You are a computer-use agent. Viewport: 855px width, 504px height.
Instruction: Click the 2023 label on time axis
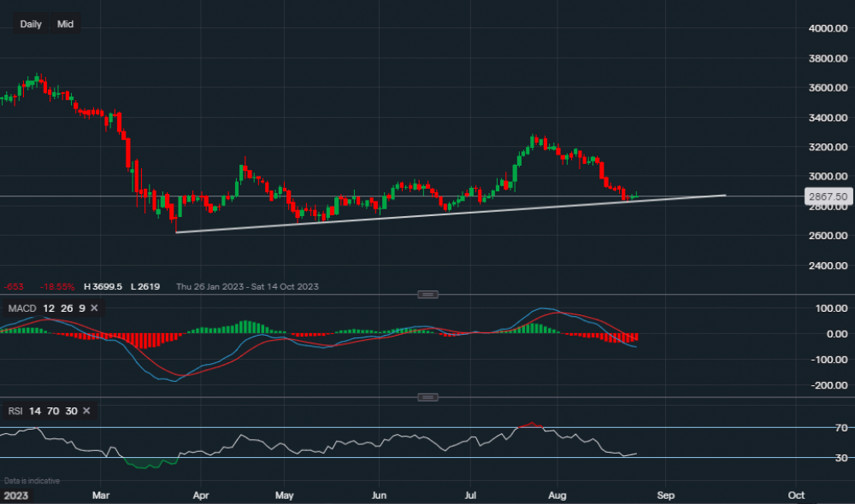coord(16,495)
